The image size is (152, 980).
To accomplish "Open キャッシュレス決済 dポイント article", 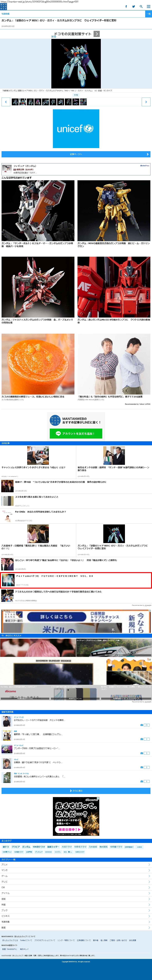I will pyautogui.click(x=38, y=462).
